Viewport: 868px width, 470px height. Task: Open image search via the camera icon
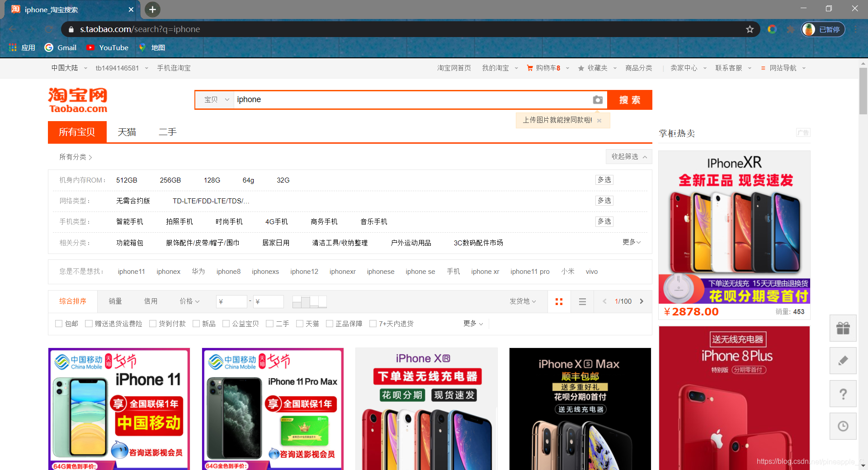coord(598,100)
